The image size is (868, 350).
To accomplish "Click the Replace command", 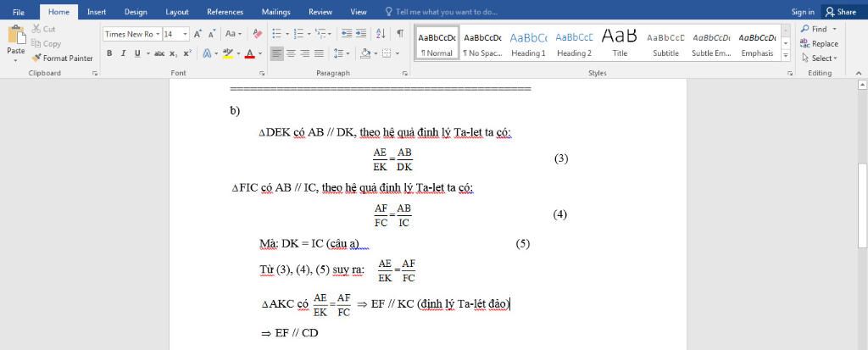I will pyautogui.click(x=820, y=43).
